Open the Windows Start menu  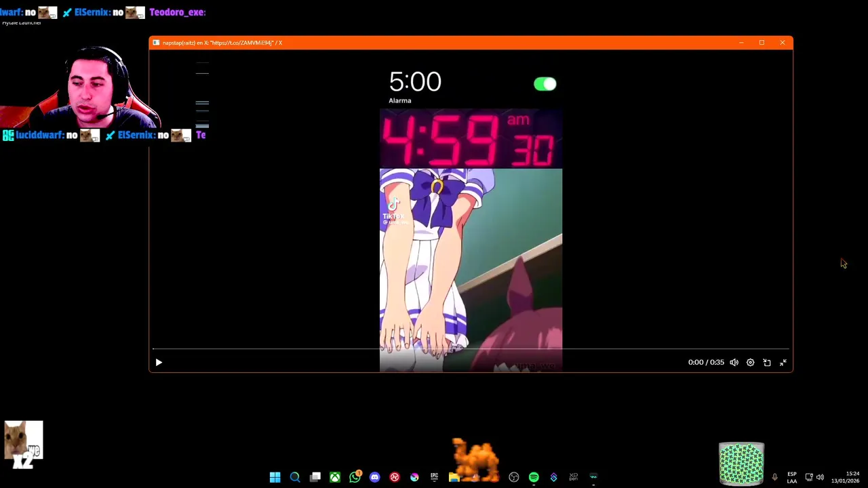click(275, 477)
